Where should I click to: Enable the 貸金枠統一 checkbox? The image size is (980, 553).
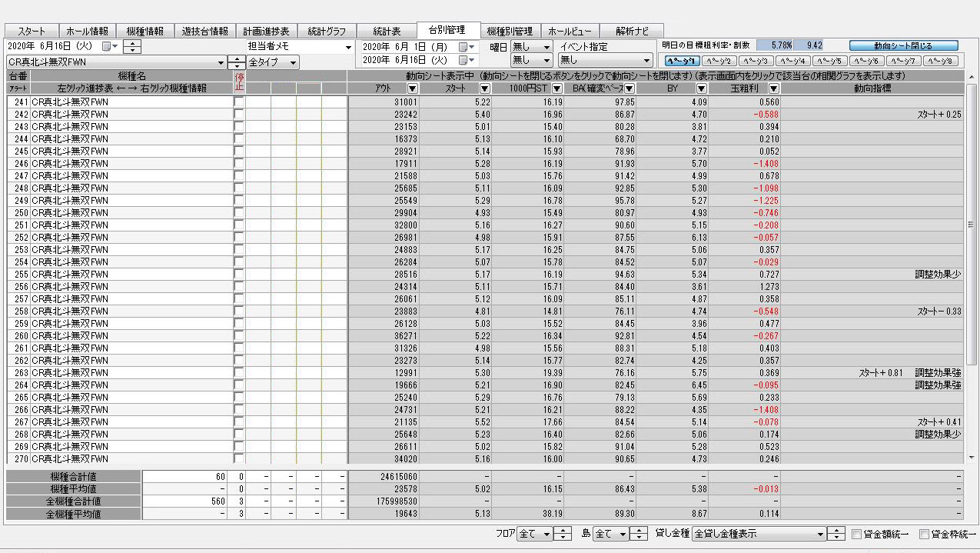(924, 534)
